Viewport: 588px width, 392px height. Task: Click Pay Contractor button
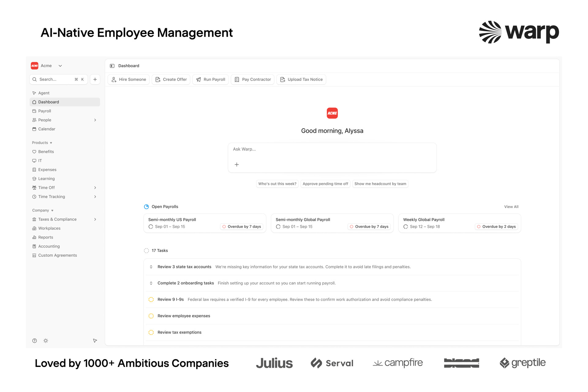(x=253, y=80)
